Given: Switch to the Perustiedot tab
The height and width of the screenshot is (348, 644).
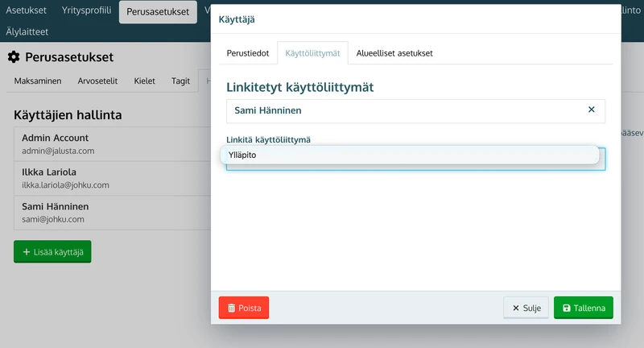Looking at the screenshot, I should point(248,53).
